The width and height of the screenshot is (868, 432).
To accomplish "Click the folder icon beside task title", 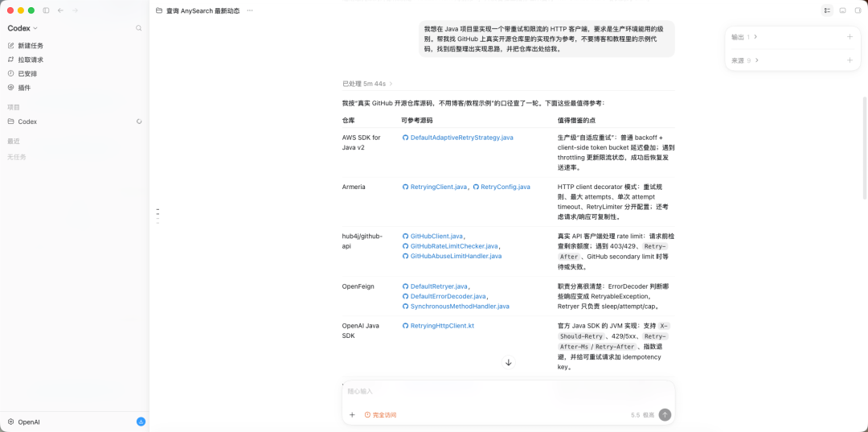I will [159, 10].
